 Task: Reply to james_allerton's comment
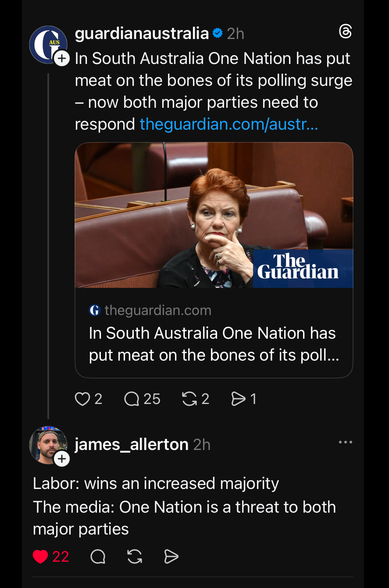click(x=98, y=556)
